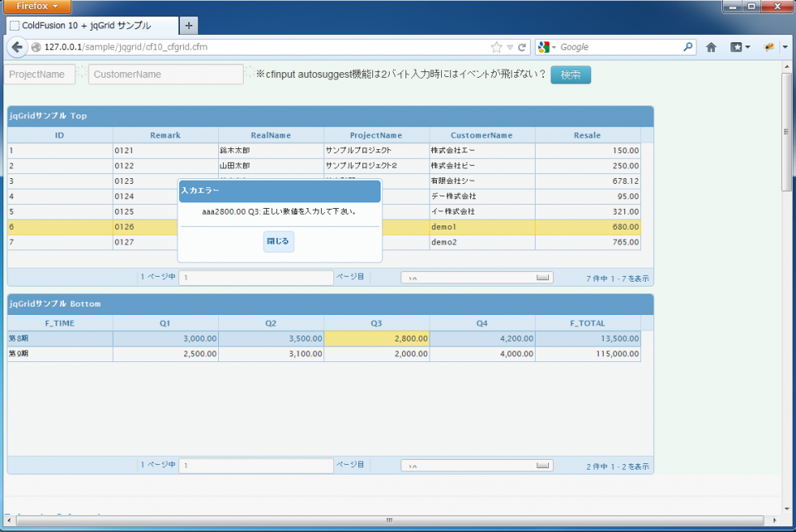Open Bookmarks via the star-badge toolbar icon
The image size is (796, 532).
pyautogui.click(x=736, y=47)
